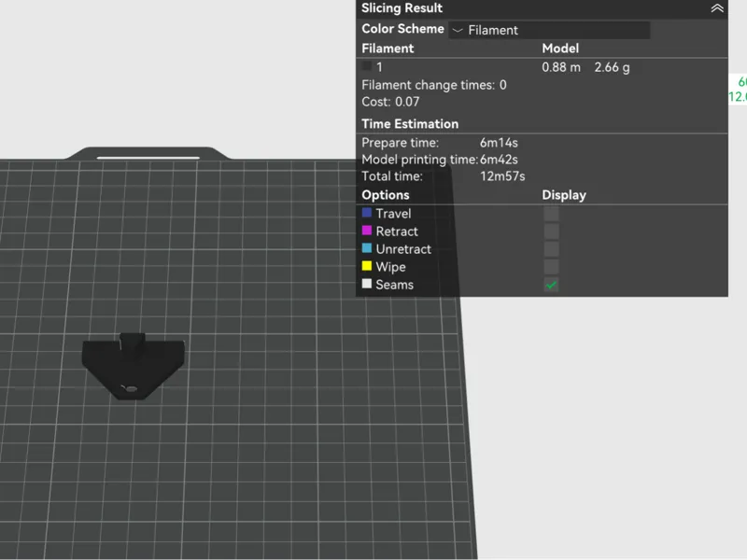This screenshot has width=747, height=560.
Task: Click the filament length 0.88 m
Action: coord(561,67)
